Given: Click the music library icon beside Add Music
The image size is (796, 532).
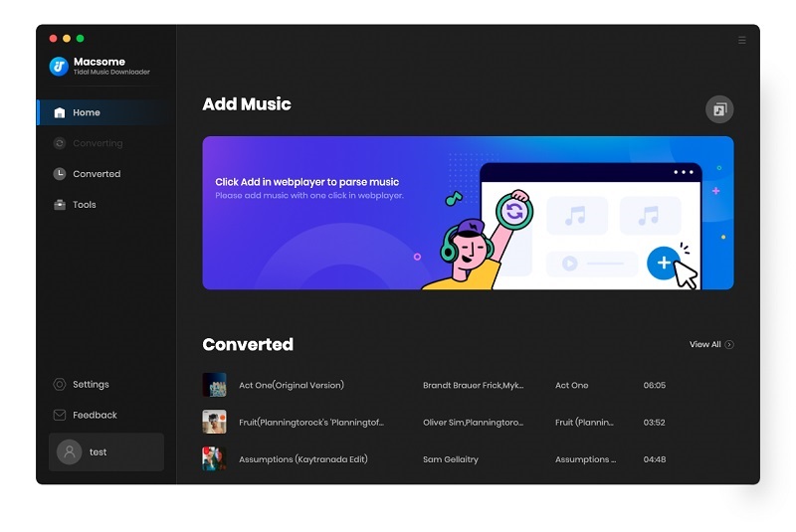Looking at the screenshot, I should [719, 109].
